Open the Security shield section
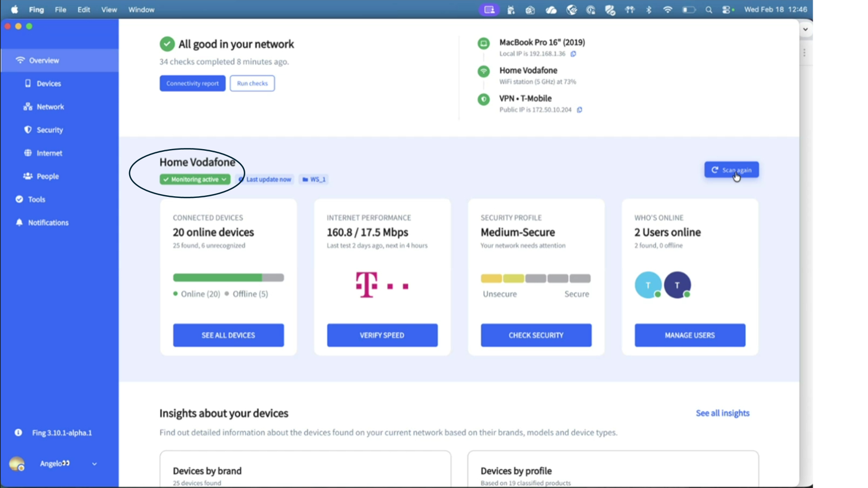 click(49, 130)
